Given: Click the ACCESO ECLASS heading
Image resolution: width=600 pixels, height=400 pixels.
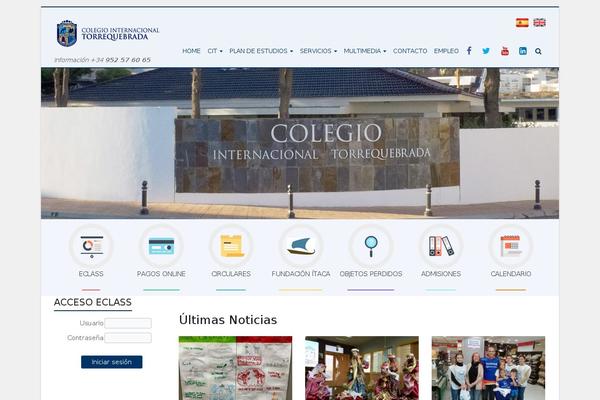Looking at the screenshot, I should 93,302.
